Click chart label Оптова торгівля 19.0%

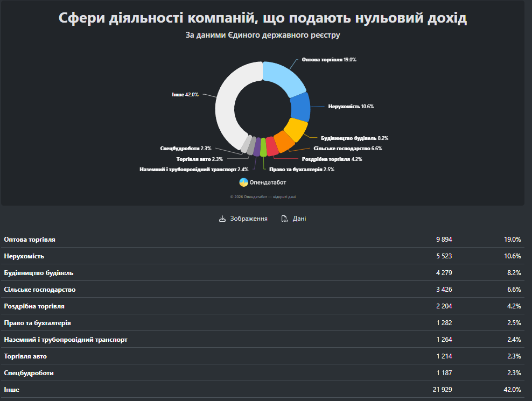329,60
